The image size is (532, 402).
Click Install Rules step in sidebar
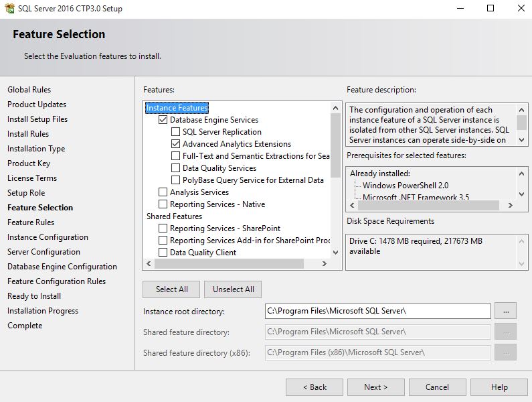[x=28, y=134]
